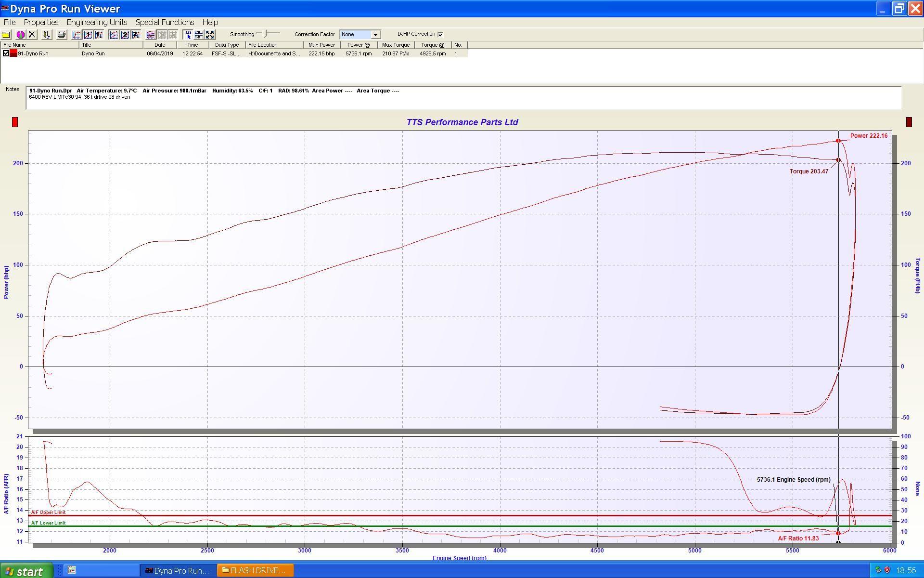The width and height of the screenshot is (924, 578).
Task: Click the cursor data readout icon
Action: 188,35
